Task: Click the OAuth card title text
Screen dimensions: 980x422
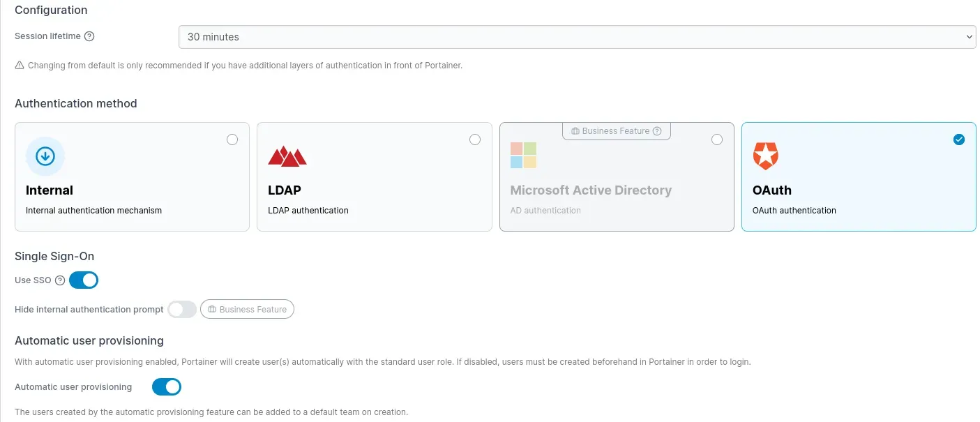Action: pyautogui.click(x=772, y=190)
